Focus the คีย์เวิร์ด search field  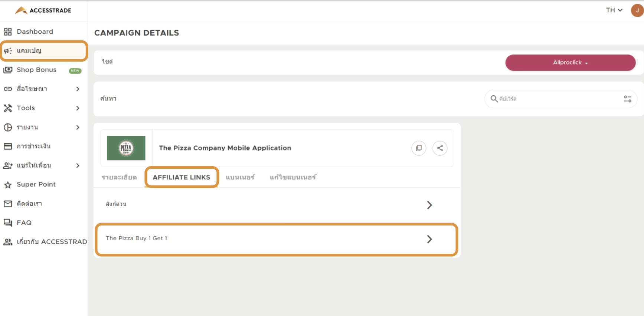pyautogui.click(x=560, y=99)
